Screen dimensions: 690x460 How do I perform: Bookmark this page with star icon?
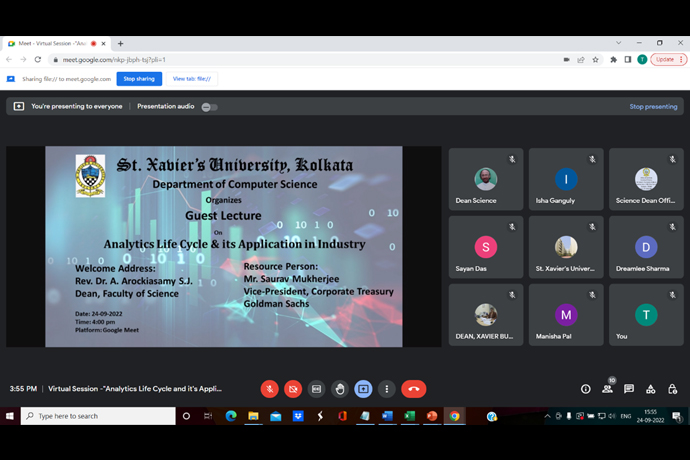click(595, 59)
